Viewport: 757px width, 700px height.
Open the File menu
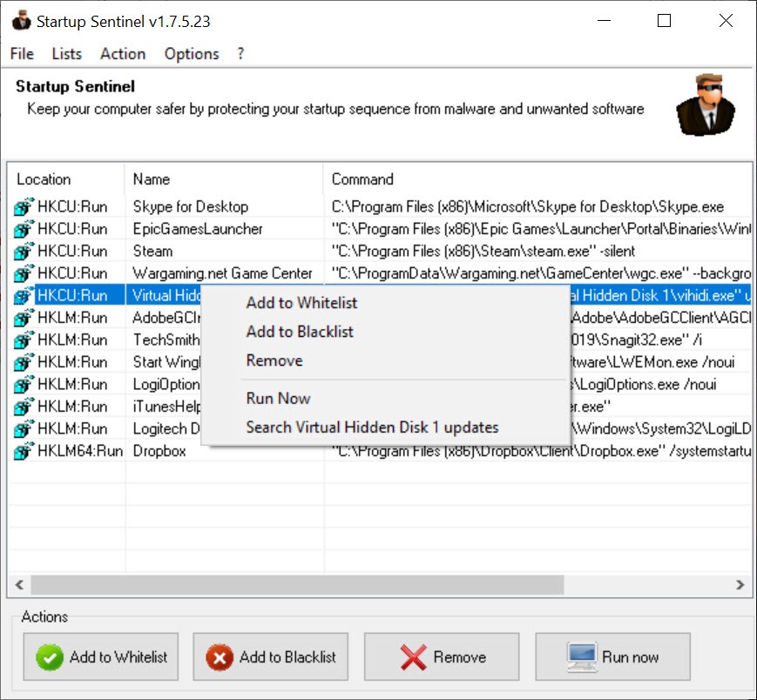(22, 54)
